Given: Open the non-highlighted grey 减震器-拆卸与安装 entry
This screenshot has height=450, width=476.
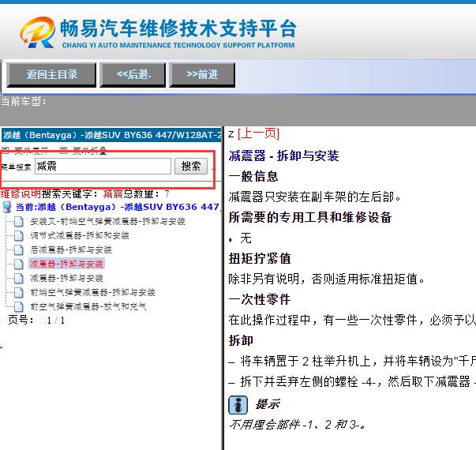Looking at the screenshot, I should tap(66, 278).
